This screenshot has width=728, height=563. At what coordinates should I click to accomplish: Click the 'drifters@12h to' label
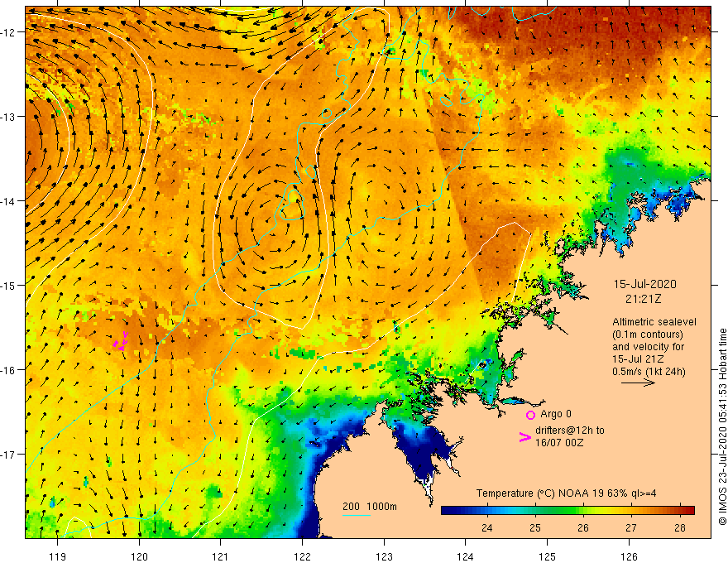pos(570,431)
